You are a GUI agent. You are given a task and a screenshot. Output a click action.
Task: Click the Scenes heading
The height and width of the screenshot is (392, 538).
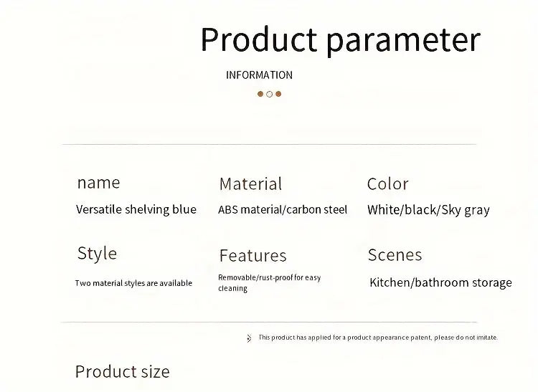pos(395,255)
